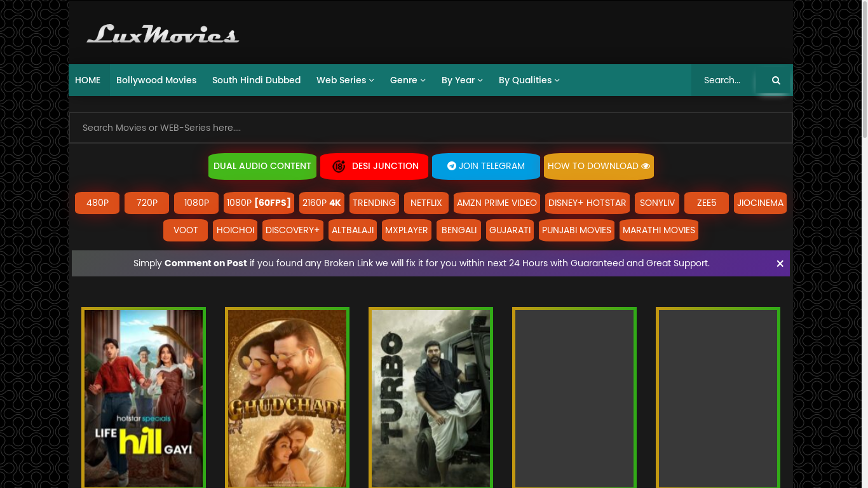This screenshot has height=488, width=868.
Task: Select the 1080P [60FPS] tag
Action: tap(259, 203)
